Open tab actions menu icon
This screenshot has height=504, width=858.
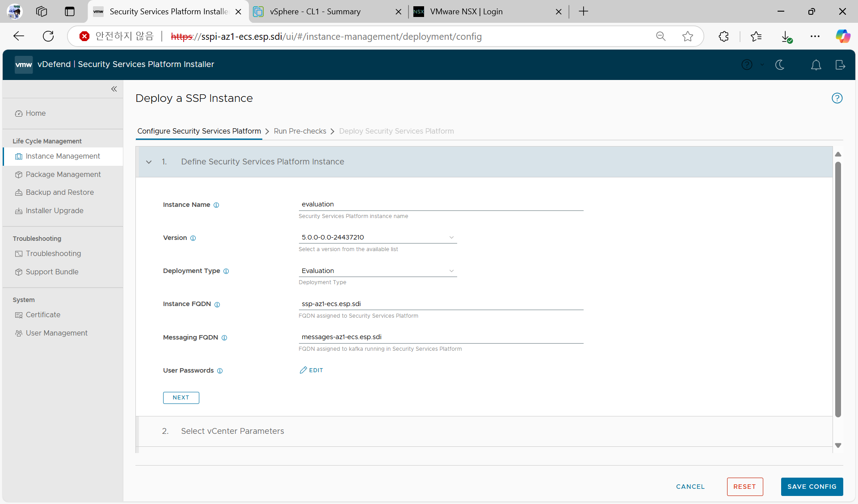[x=70, y=12]
